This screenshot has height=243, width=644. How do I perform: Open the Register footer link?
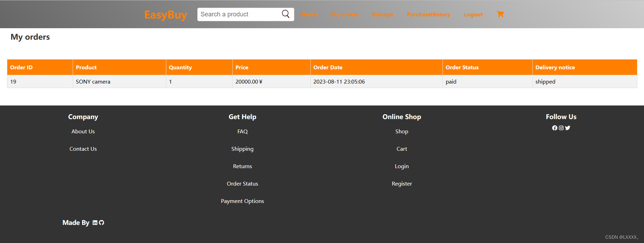click(402, 184)
